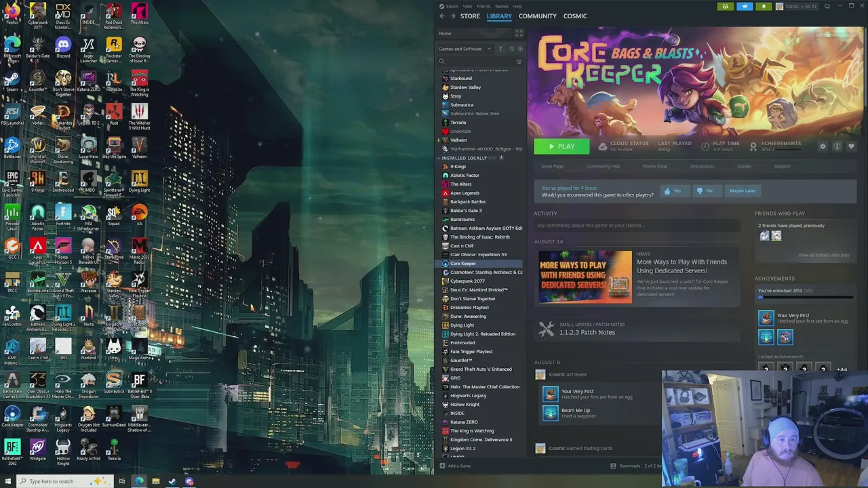Open the Friends menu

[x=484, y=6]
